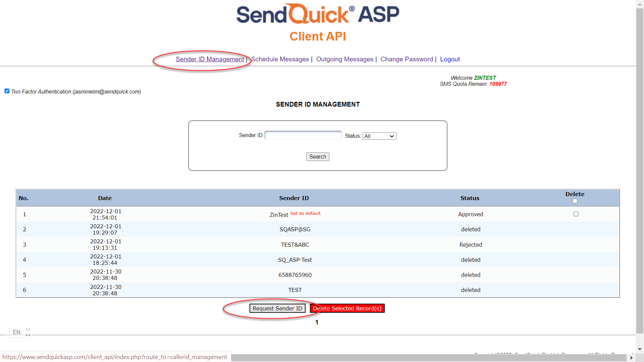644x362 pixels.
Task: Click Delete Selected Record(s) button
Action: point(347,308)
